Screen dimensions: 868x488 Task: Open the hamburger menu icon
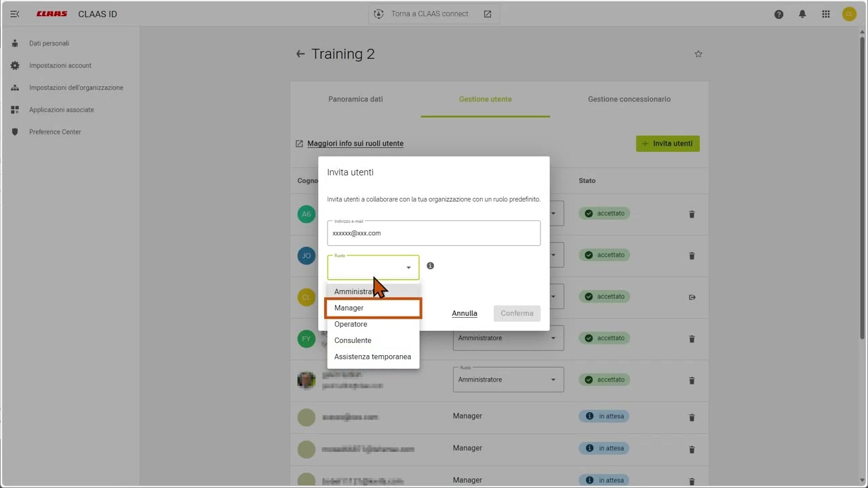click(14, 14)
